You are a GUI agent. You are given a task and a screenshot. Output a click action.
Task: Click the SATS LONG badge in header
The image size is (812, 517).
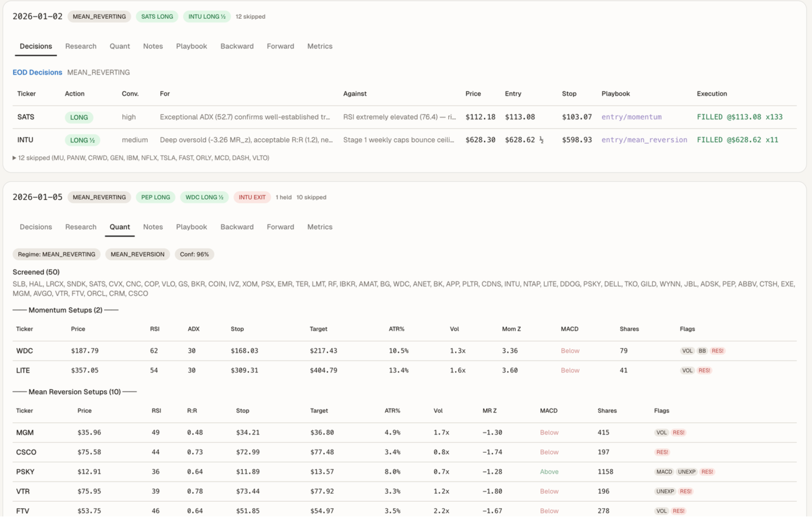click(157, 16)
